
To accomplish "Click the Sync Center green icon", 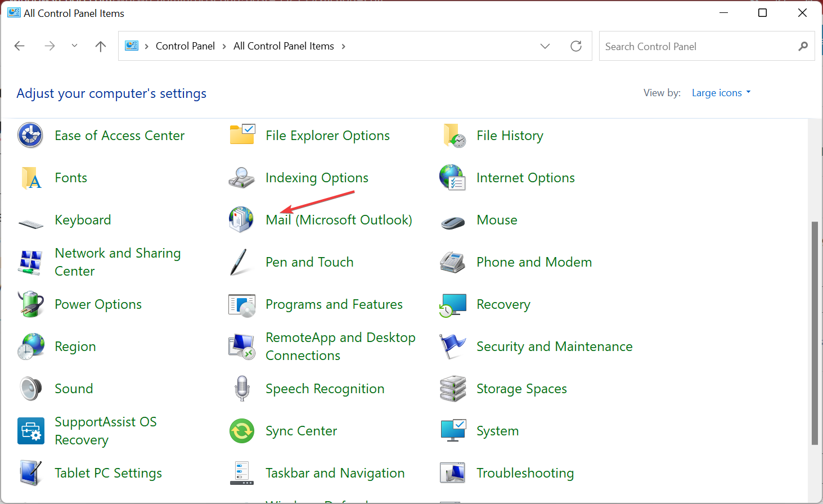I will (x=242, y=431).
